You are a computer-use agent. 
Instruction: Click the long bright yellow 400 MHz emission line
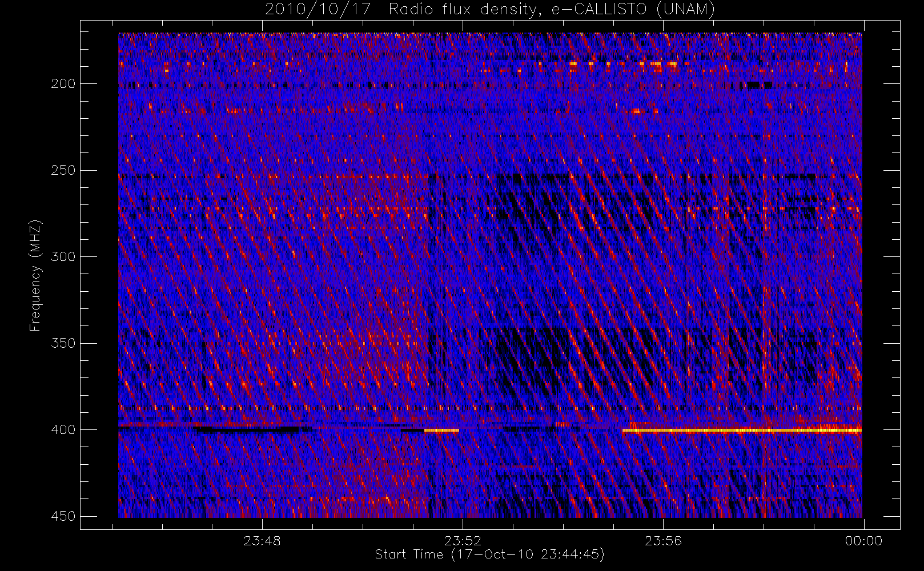pos(742,430)
